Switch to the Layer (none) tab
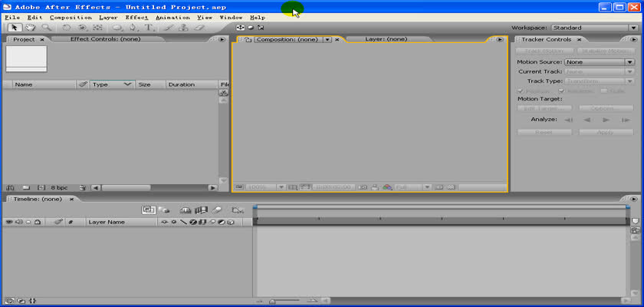 point(386,39)
